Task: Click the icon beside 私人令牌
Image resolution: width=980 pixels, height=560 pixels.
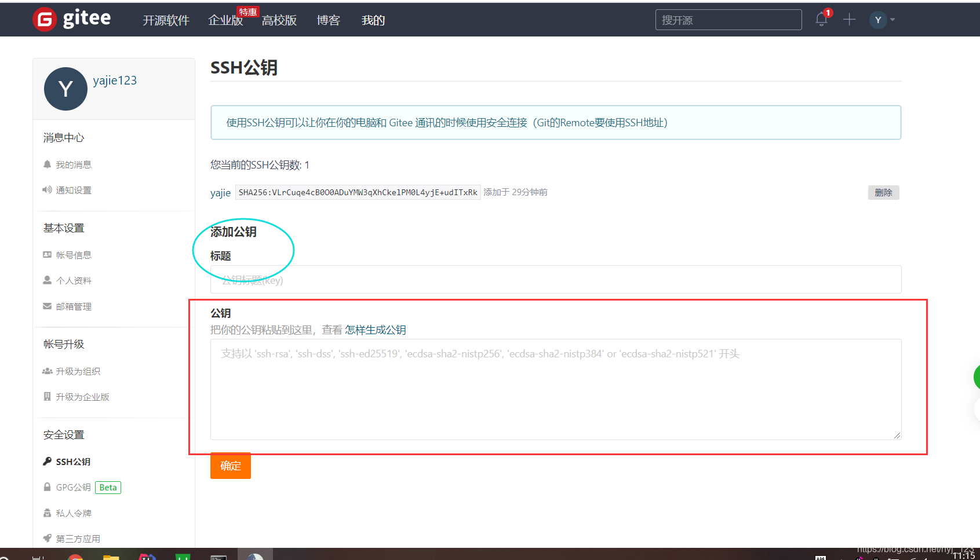Action: [48, 513]
